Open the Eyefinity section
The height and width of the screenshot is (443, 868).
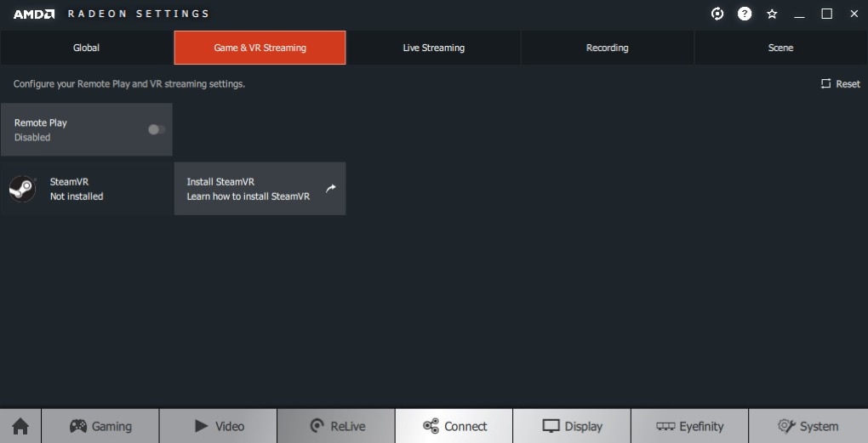pos(690,426)
